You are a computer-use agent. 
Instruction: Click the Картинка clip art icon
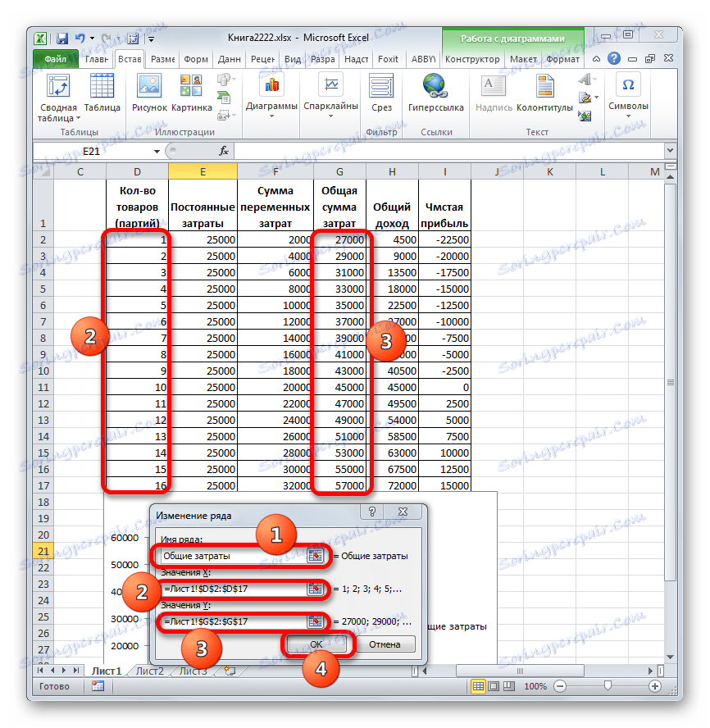(x=191, y=93)
